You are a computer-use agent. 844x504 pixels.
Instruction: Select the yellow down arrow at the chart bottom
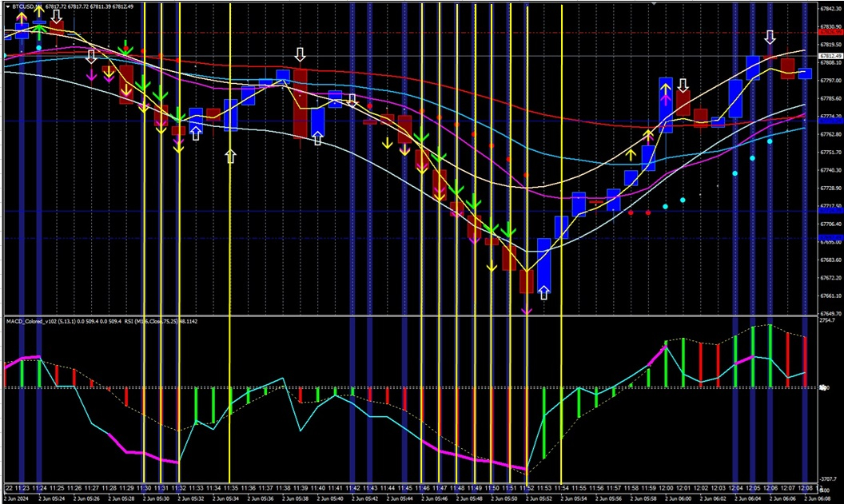tap(492, 268)
